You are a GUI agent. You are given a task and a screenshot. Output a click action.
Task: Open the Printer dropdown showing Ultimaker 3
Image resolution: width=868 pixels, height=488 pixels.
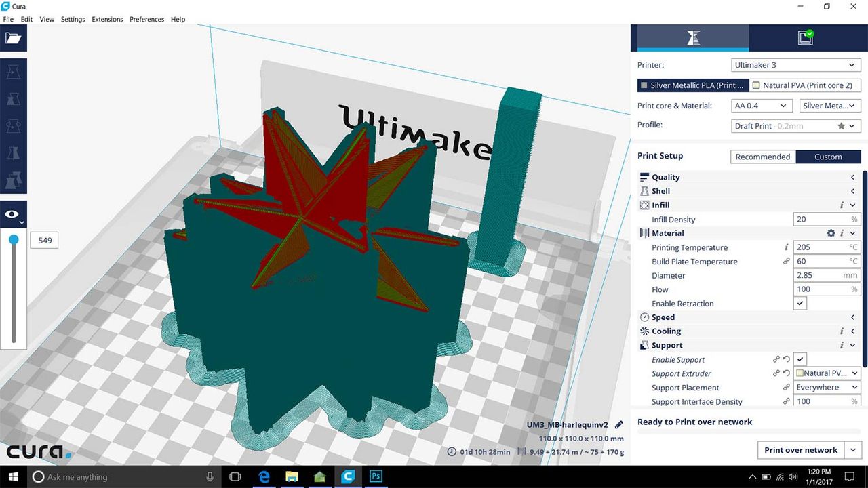[x=795, y=65]
